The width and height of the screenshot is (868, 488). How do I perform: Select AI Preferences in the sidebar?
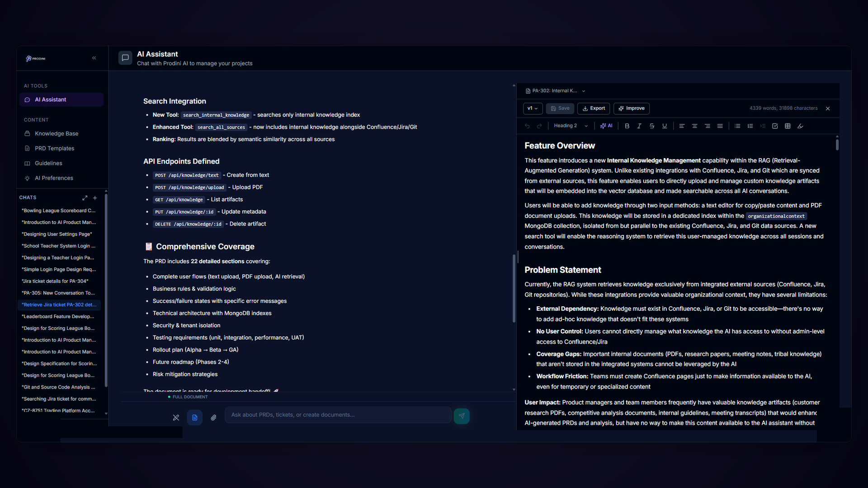click(54, 178)
